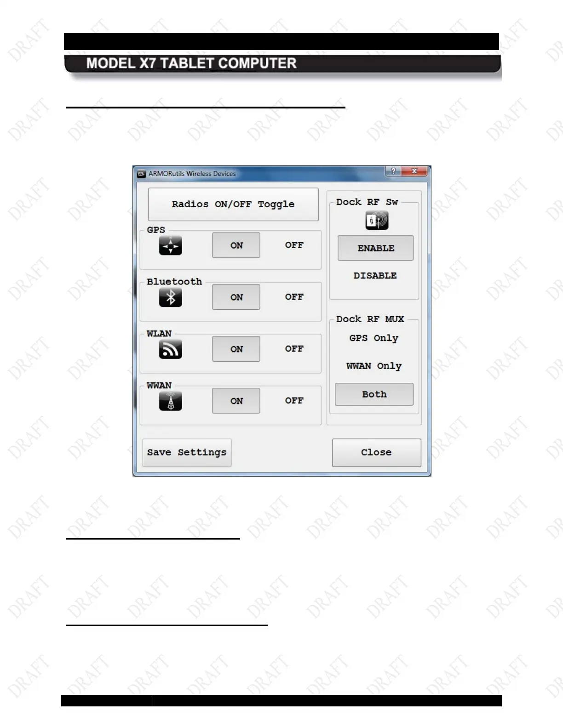Image resolution: width=563 pixels, height=728 pixels.
Task: Turn GPS radio OFF
Action: coord(294,245)
